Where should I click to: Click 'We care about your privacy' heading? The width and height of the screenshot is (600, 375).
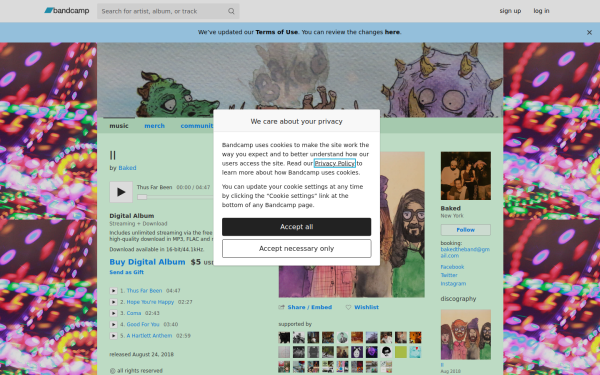pyautogui.click(x=297, y=121)
